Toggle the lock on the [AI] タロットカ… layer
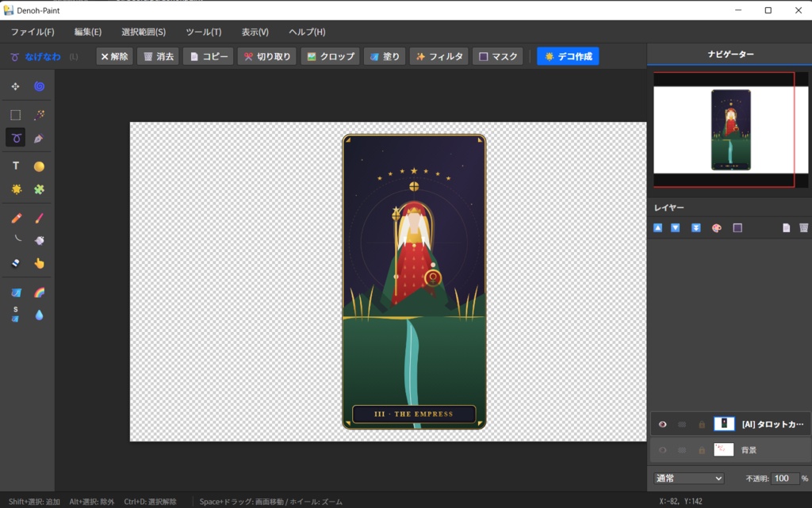Viewport: 812px width, 508px height. click(x=702, y=424)
